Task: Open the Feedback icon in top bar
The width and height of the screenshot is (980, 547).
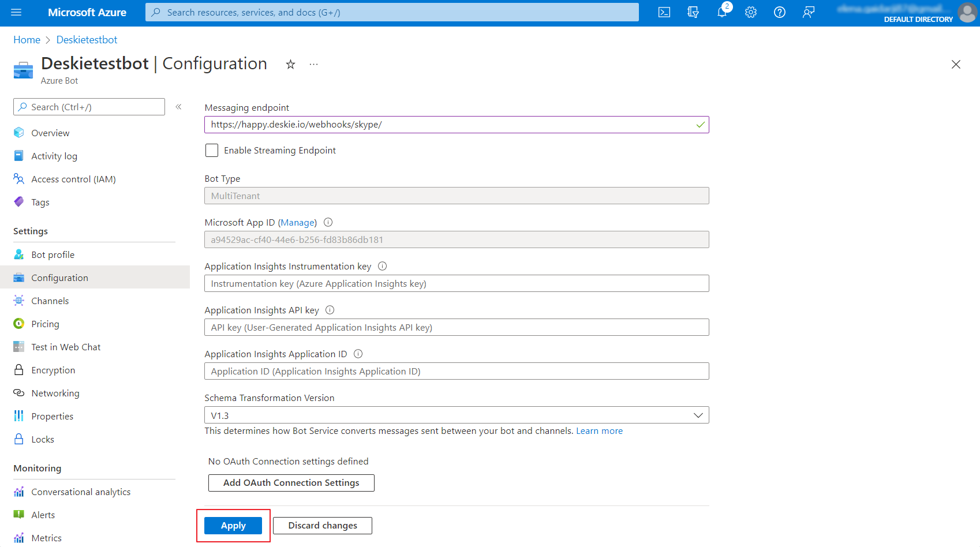Action: [809, 12]
